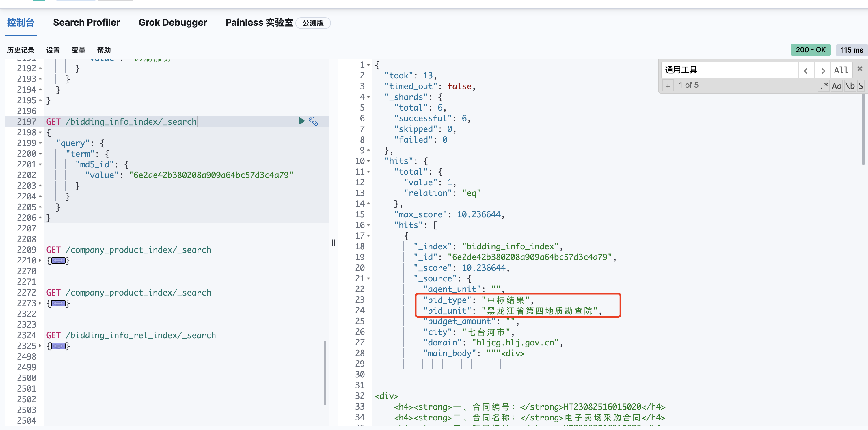Click the 200 - OK status badge
868x430 pixels.
(x=810, y=50)
